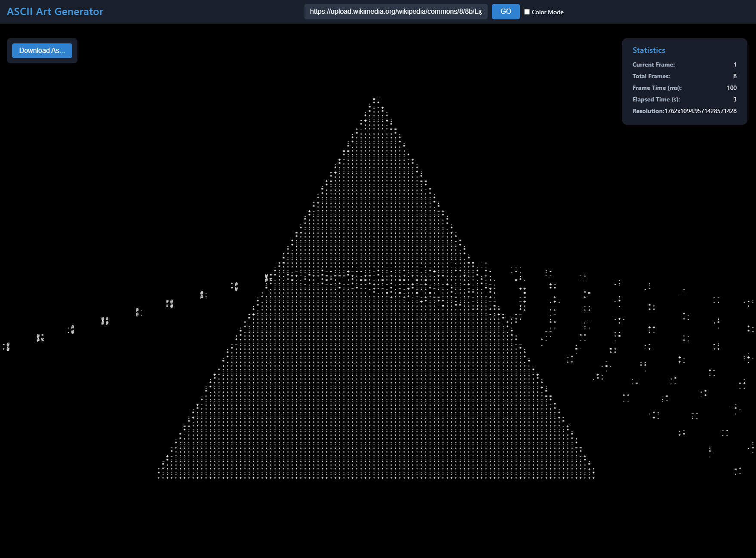This screenshot has height=558, width=756.
Task: Click the Color Mode label text
Action: pos(547,12)
